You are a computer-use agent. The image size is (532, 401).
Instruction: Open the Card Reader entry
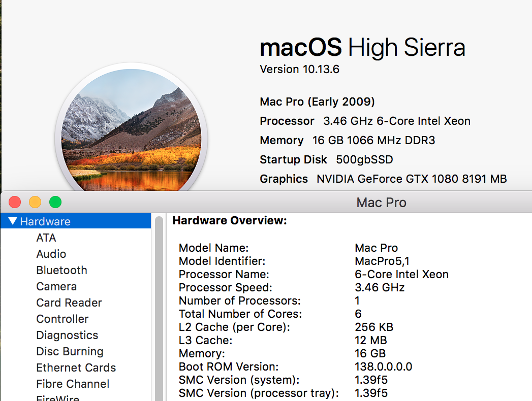(69, 303)
